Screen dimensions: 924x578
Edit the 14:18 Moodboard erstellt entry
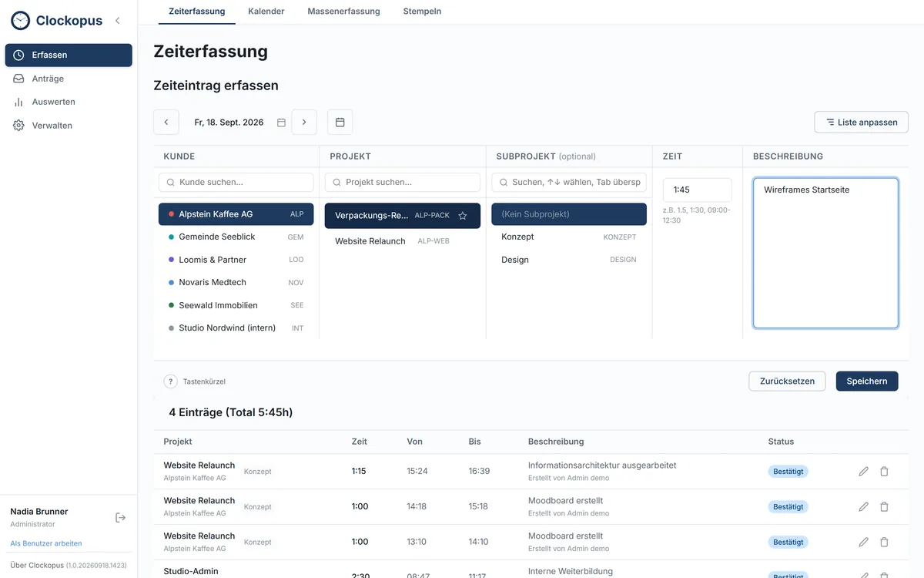coord(863,507)
